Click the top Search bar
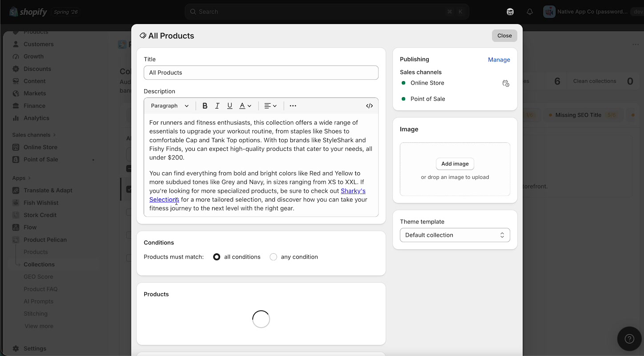The height and width of the screenshot is (356, 644). coord(327,12)
